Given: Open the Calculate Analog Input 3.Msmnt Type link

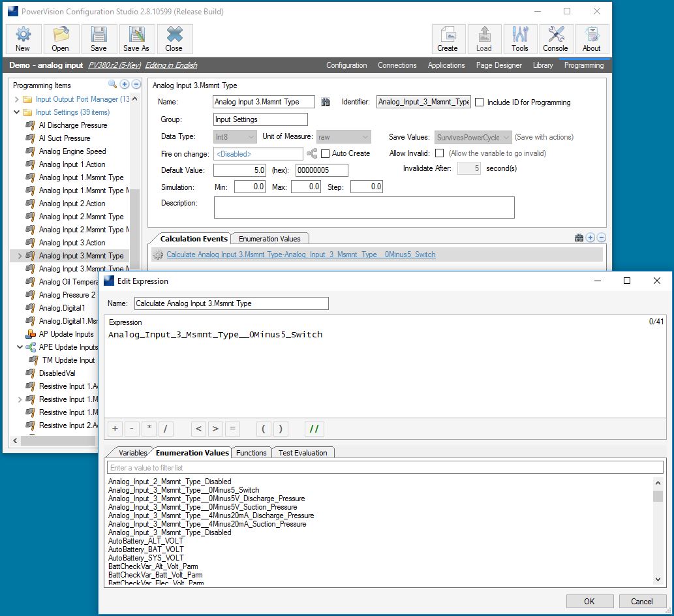Looking at the screenshot, I should click(301, 254).
